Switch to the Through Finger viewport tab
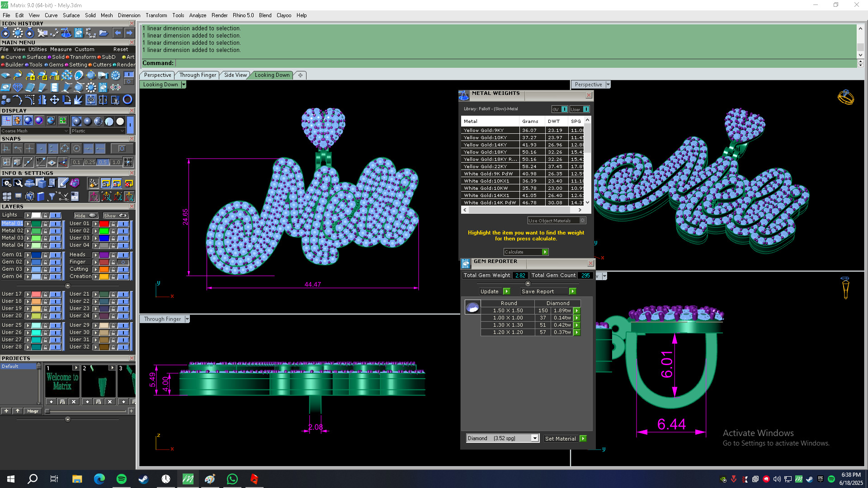This screenshot has width=868, height=488. point(198,75)
